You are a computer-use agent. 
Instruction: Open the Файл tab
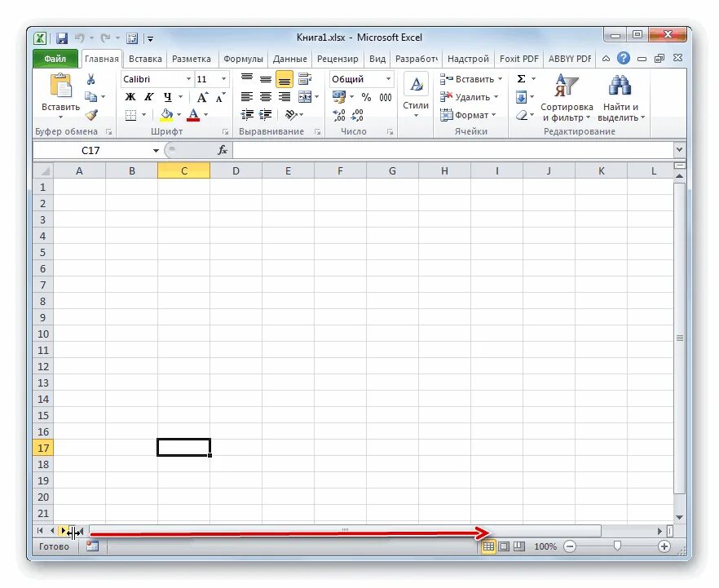[x=55, y=59]
